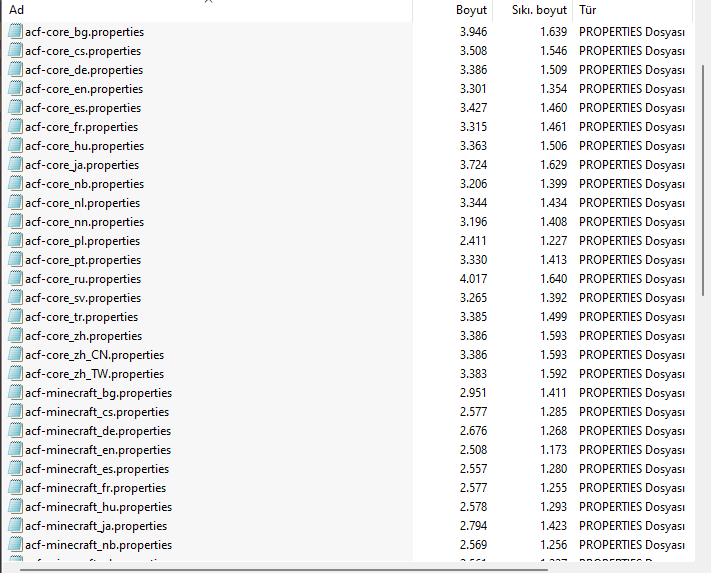Click size value 2.951 of acf-minecraft_bg.properties
Viewport: 712px width, 573px height.
(x=473, y=393)
